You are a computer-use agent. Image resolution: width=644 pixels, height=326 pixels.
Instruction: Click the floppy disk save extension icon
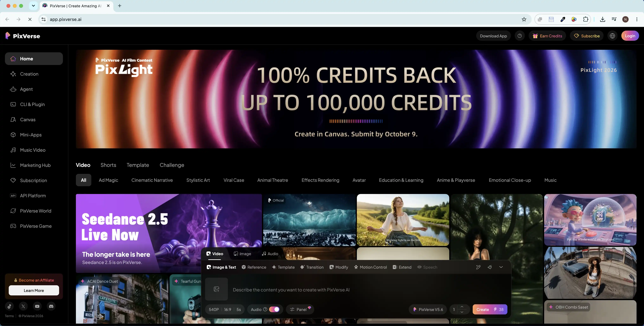[x=551, y=19]
